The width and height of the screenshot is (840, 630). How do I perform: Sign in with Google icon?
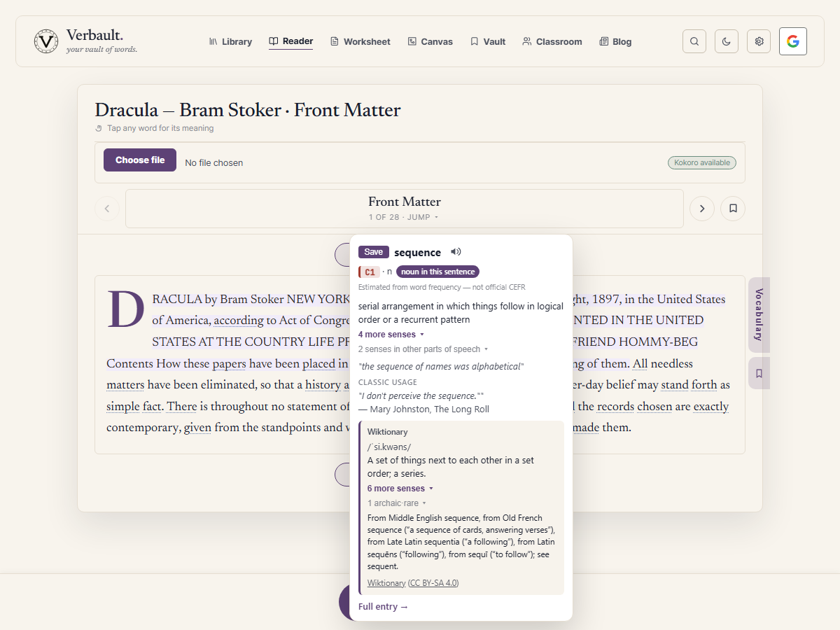pyautogui.click(x=793, y=41)
